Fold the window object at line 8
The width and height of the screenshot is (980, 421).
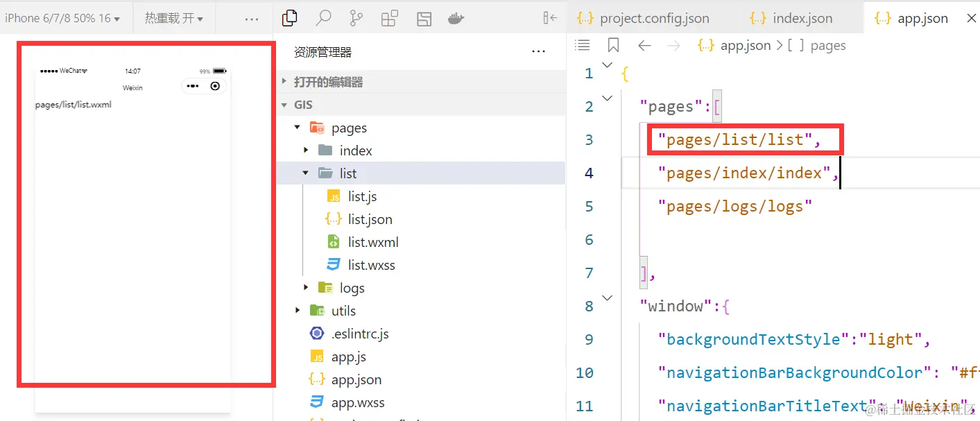tap(608, 298)
